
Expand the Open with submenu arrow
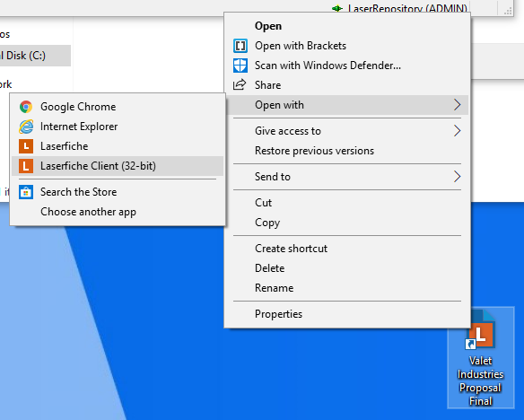point(458,105)
